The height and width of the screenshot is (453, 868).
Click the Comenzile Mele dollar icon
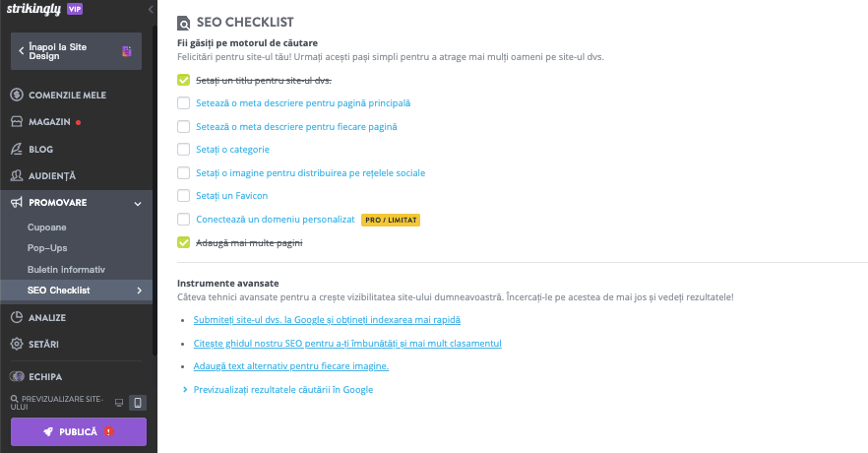pyautogui.click(x=17, y=96)
